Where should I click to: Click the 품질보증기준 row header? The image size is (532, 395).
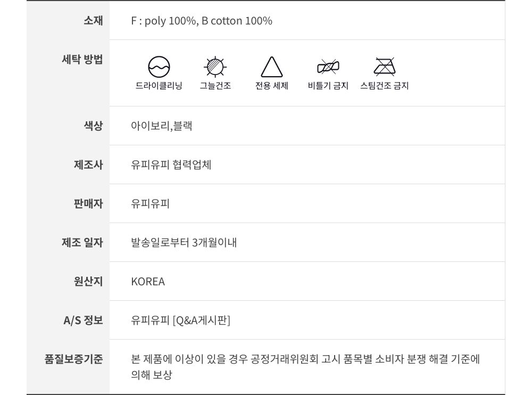click(x=73, y=359)
